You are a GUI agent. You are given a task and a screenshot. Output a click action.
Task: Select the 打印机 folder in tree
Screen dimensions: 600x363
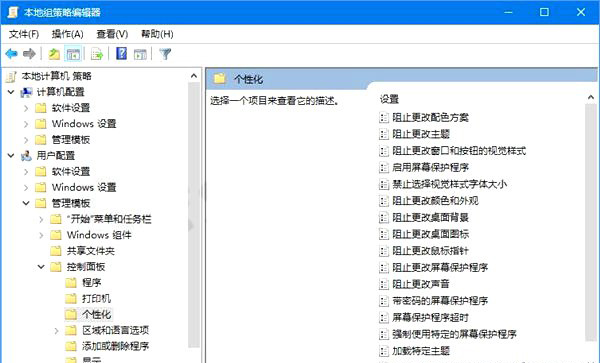point(96,298)
